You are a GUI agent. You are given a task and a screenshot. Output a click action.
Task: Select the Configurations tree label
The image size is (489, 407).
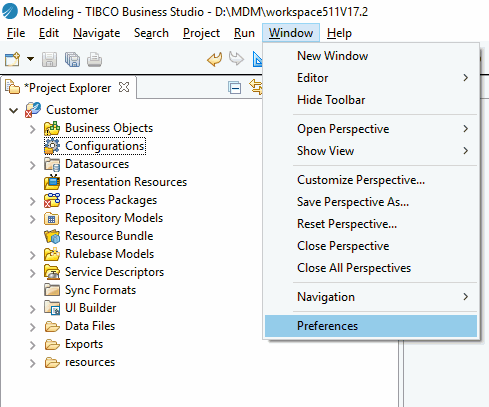click(105, 146)
